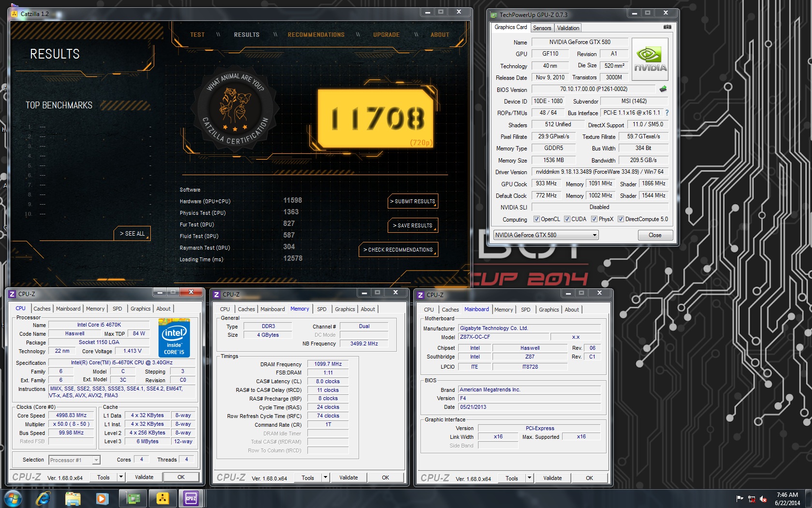Screen dimensions: 812x508
Task: Take GPU-Z screenshot with camera icon
Action: tap(667, 27)
